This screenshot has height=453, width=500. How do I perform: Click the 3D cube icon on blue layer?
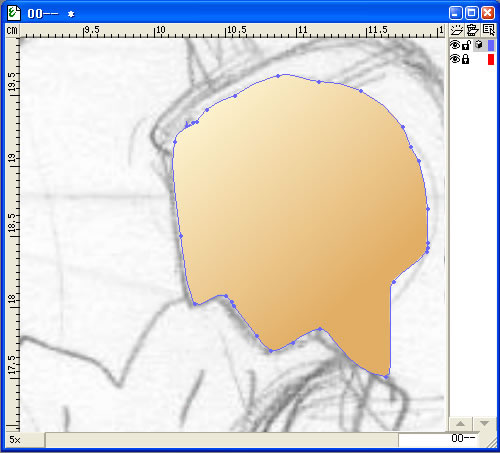(479, 45)
